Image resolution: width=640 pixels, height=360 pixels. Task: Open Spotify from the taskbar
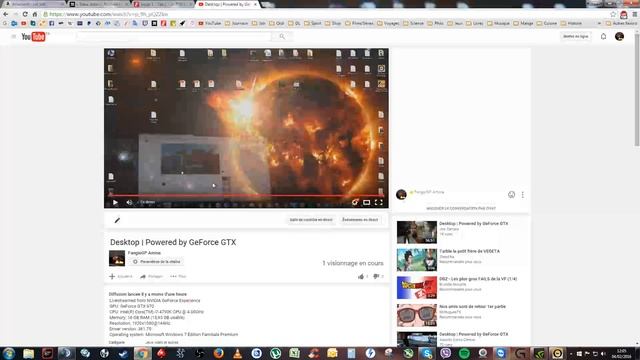pyautogui.click(x=464, y=353)
